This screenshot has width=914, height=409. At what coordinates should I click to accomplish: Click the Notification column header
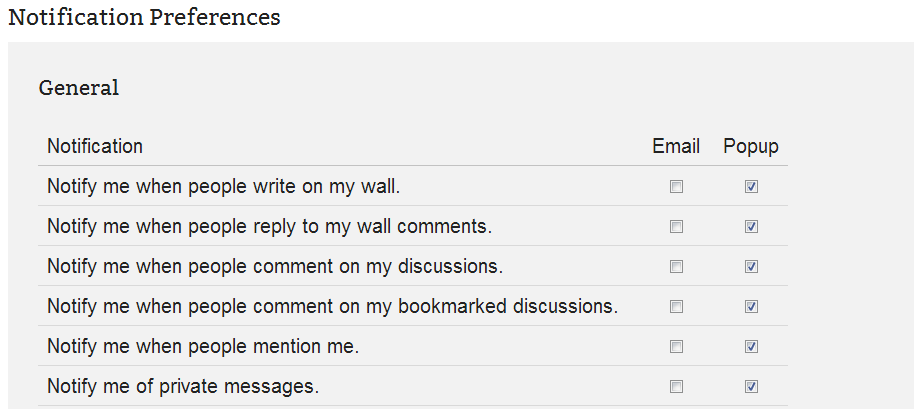(95, 146)
